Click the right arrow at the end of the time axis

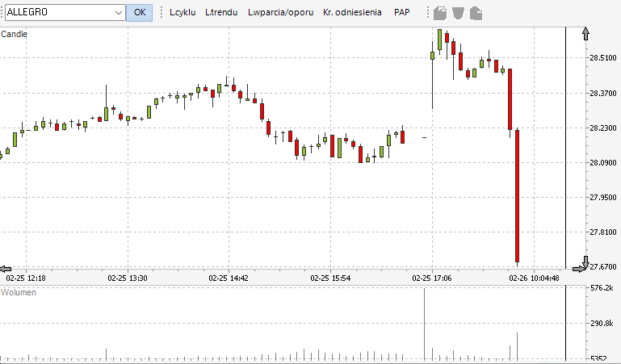pyautogui.click(x=579, y=269)
